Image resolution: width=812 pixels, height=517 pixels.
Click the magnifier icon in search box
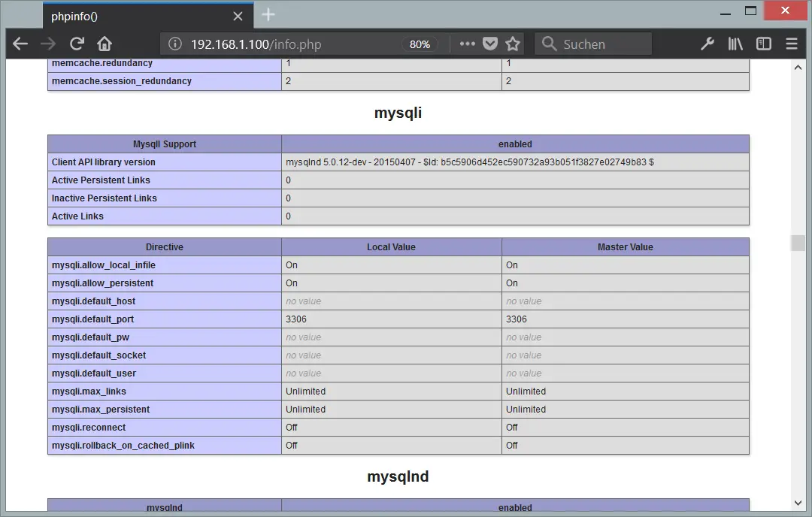pyautogui.click(x=549, y=44)
